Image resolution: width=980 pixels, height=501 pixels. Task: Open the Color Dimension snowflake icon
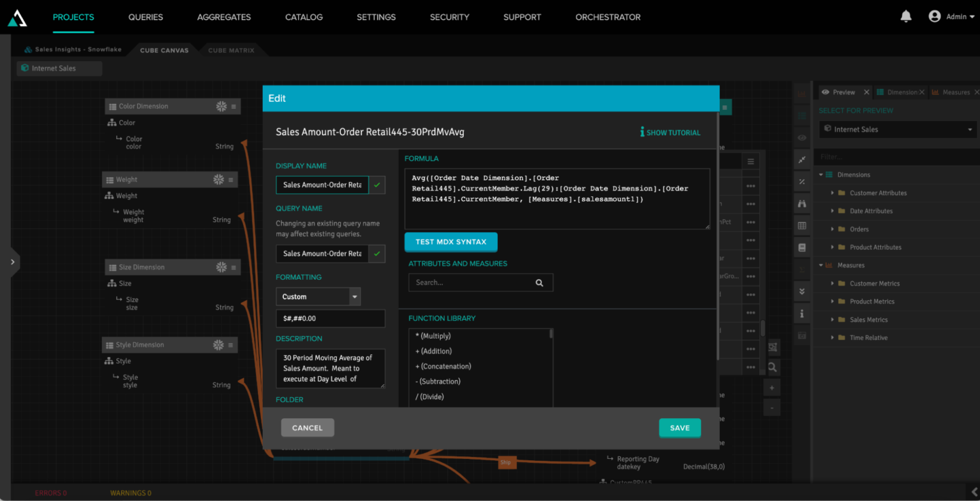click(221, 106)
